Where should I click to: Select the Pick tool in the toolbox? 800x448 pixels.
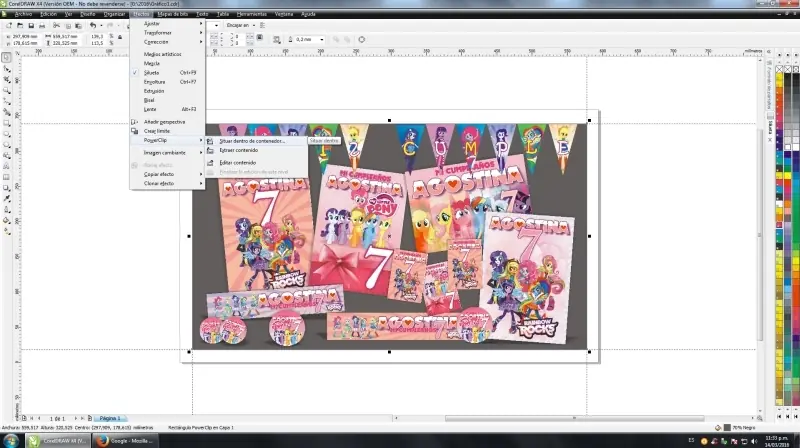click(x=7, y=58)
